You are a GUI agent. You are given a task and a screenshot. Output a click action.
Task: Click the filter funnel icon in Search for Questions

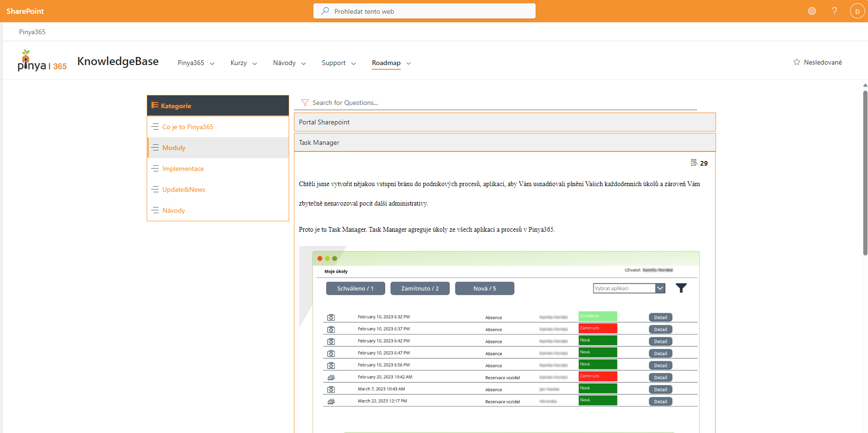pyautogui.click(x=305, y=103)
